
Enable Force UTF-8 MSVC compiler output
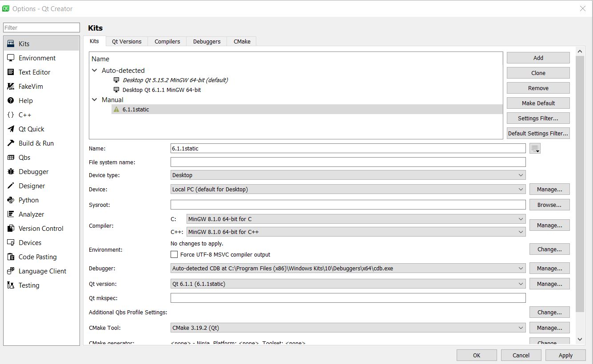174,254
